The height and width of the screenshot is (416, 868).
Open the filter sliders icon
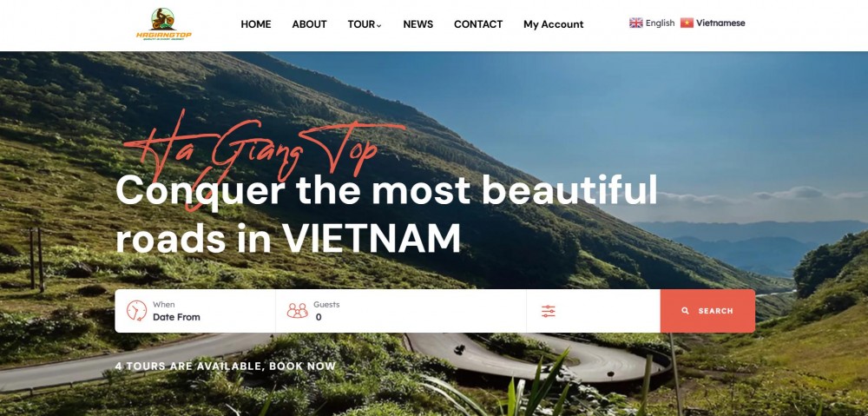pos(548,311)
